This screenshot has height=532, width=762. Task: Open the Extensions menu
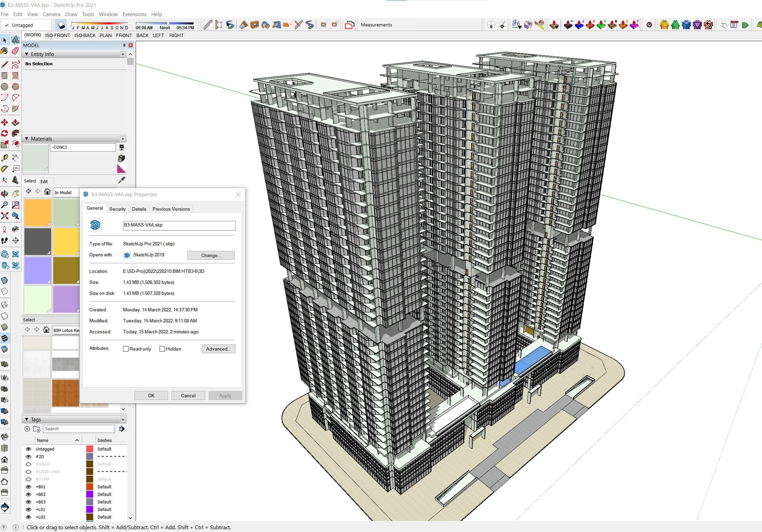[134, 14]
